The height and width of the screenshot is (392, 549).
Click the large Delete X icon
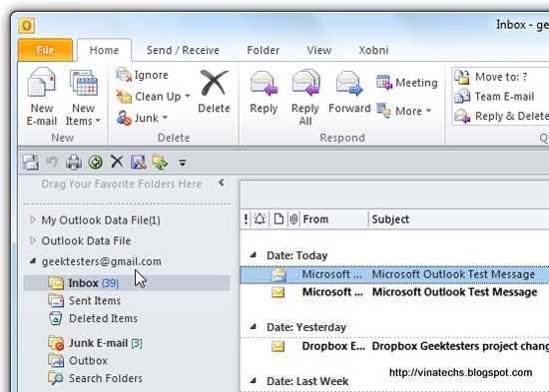214,83
